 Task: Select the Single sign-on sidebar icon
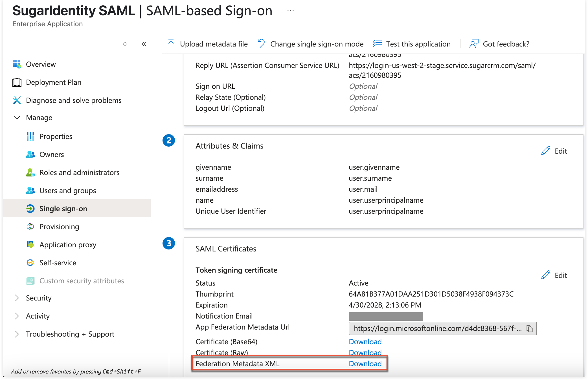pos(30,209)
